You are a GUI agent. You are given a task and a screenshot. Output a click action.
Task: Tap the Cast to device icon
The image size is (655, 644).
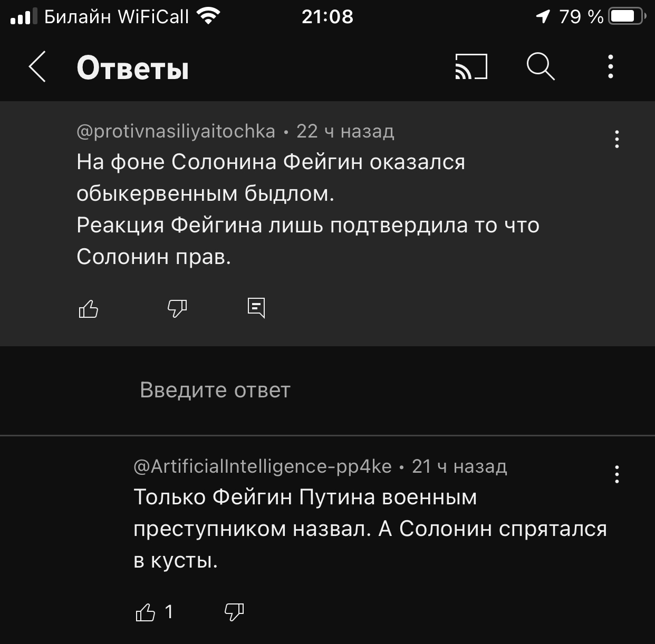(x=471, y=67)
